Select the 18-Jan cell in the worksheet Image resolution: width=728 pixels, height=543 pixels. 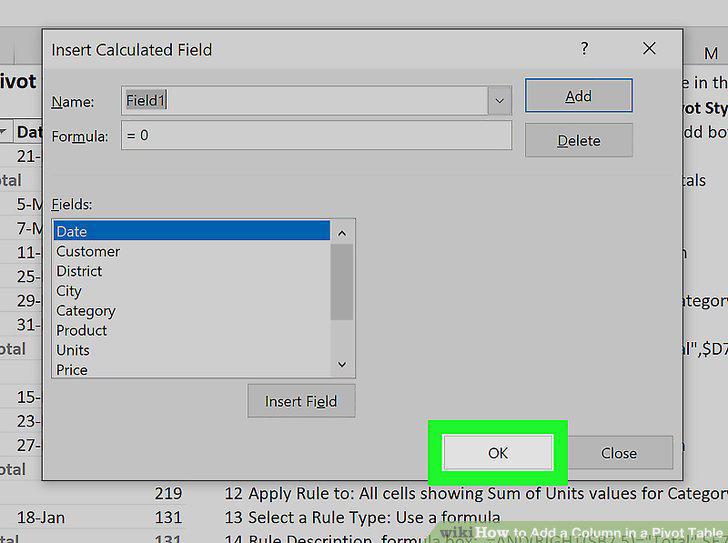(x=41, y=517)
